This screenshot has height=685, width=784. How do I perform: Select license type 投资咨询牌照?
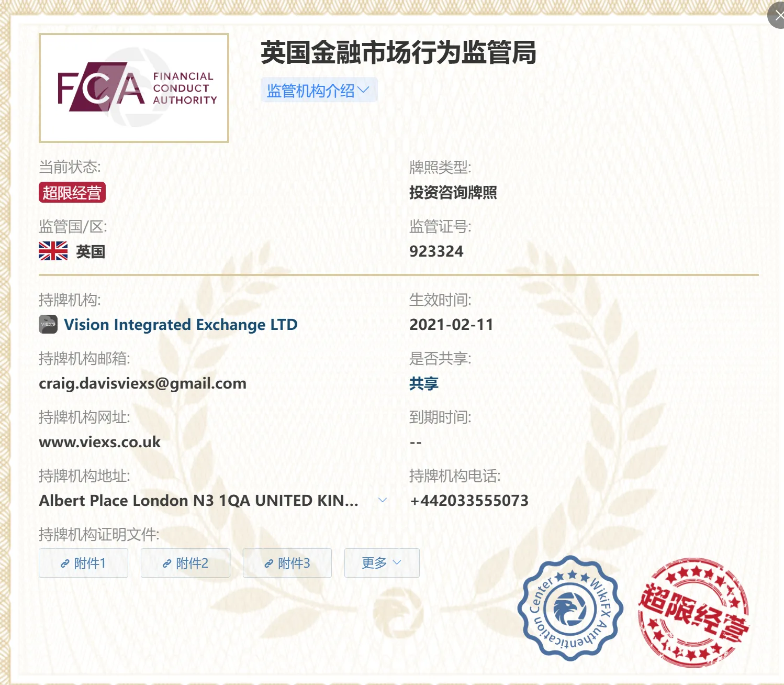(x=453, y=193)
